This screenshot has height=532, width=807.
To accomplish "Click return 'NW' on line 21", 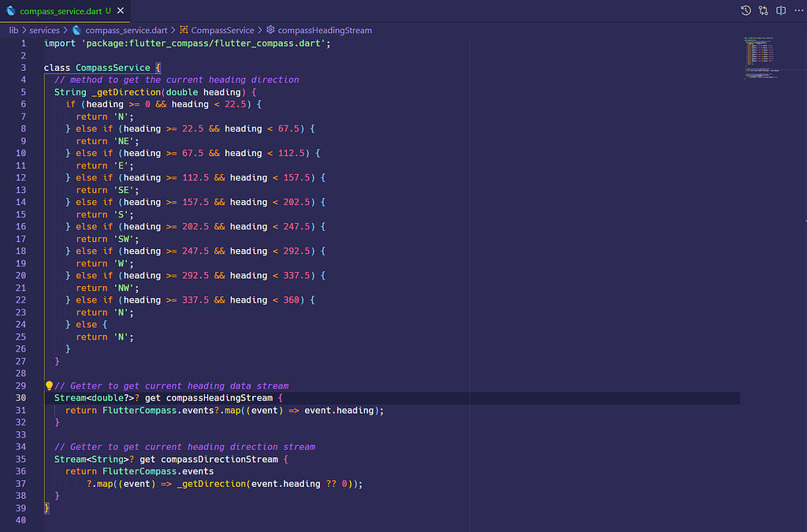I will point(107,288).
